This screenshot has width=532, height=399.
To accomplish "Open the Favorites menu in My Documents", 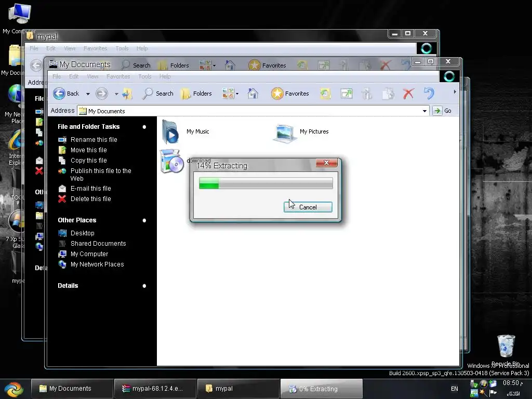I will [118, 76].
